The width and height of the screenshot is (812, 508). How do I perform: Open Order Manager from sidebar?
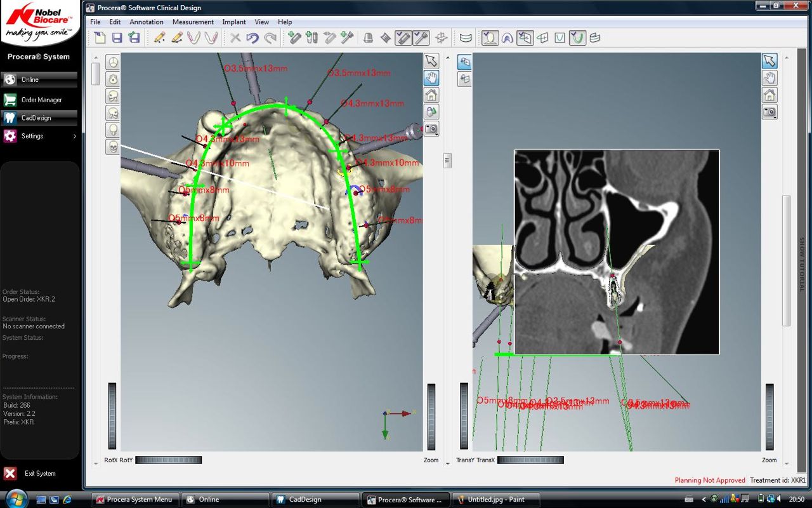pos(39,100)
